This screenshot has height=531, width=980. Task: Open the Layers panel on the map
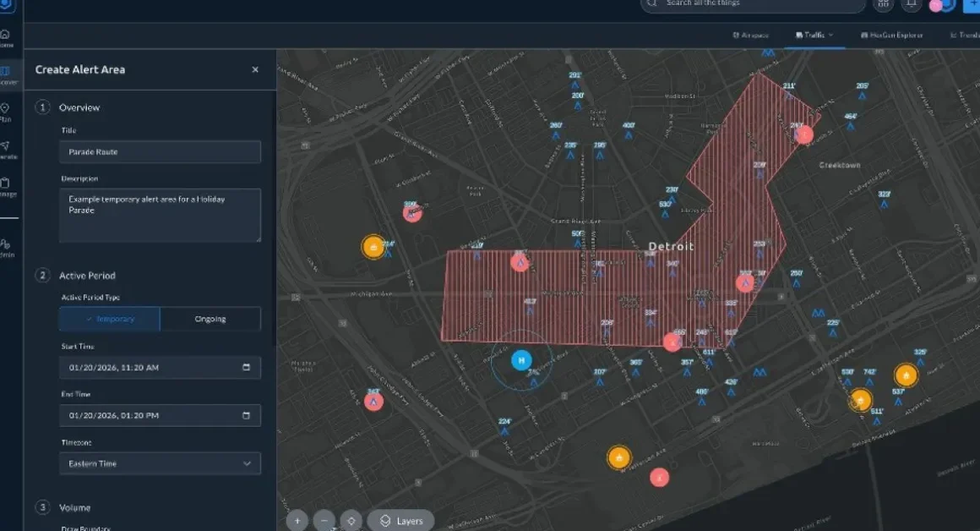[x=400, y=520]
